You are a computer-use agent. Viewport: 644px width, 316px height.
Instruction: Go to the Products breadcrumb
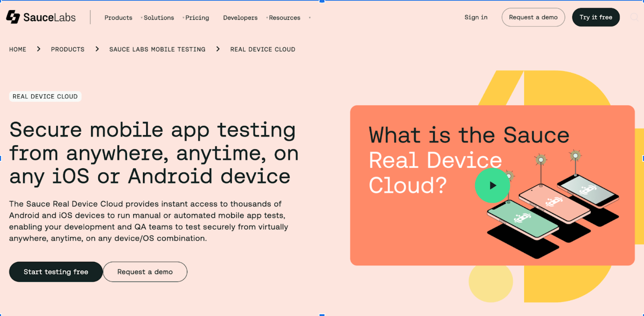coord(68,49)
